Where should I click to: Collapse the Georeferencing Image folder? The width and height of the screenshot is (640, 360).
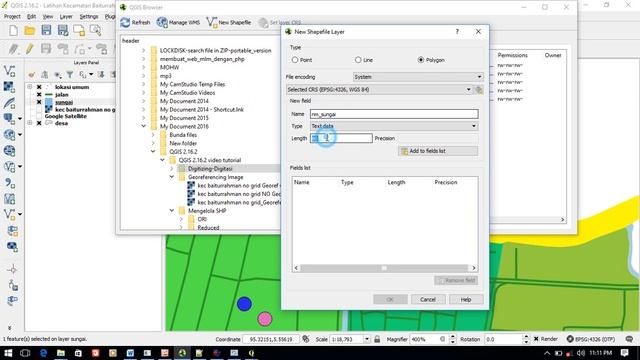172,177
